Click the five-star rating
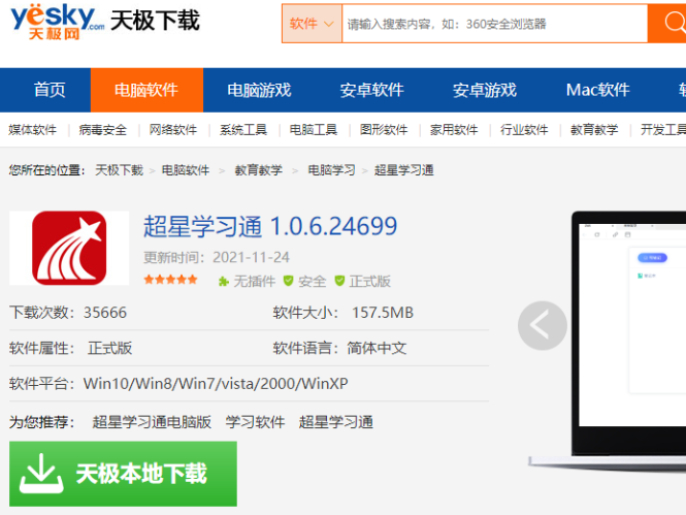 point(171,280)
